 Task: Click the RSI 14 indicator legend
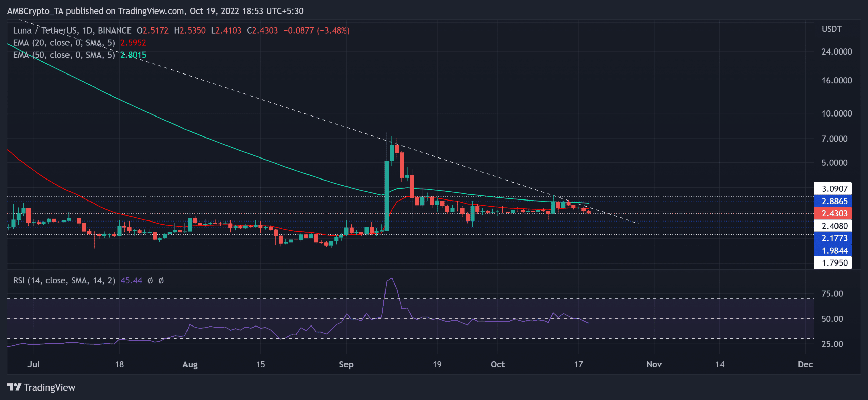point(64,280)
